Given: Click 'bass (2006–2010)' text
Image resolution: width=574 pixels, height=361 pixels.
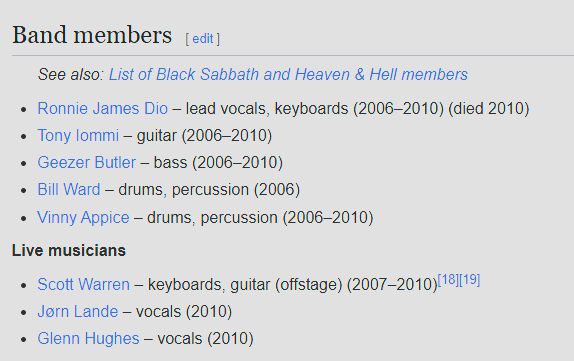Looking at the screenshot, I should [218, 163].
